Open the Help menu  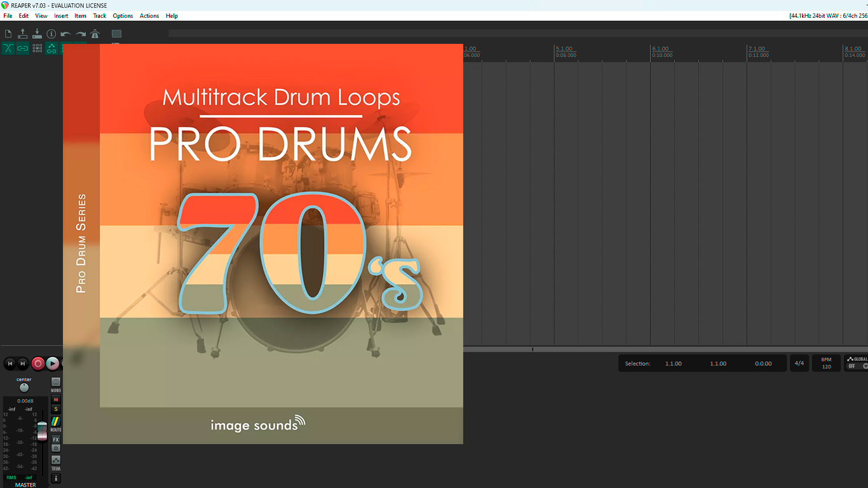172,16
